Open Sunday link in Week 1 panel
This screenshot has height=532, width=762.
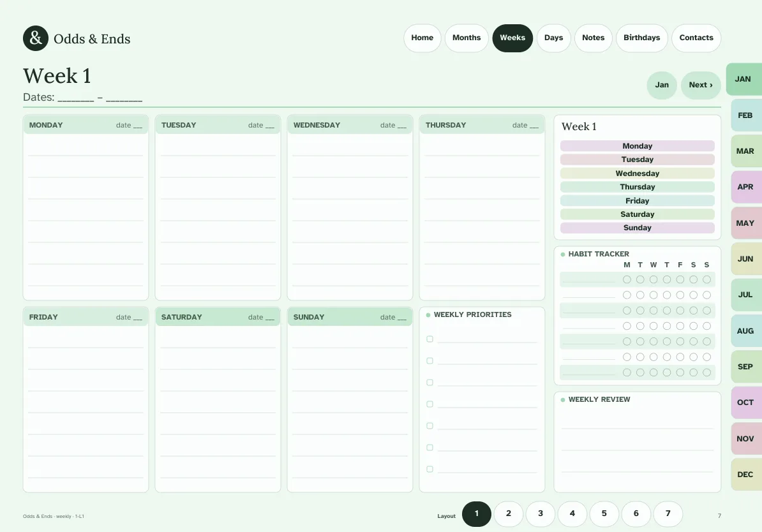pyautogui.click(x=637, y=228)
